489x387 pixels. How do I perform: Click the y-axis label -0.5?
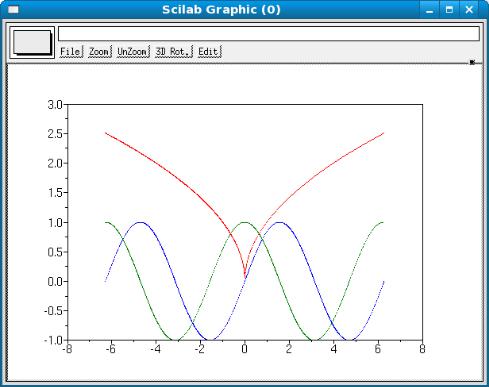tap(53, 311)
